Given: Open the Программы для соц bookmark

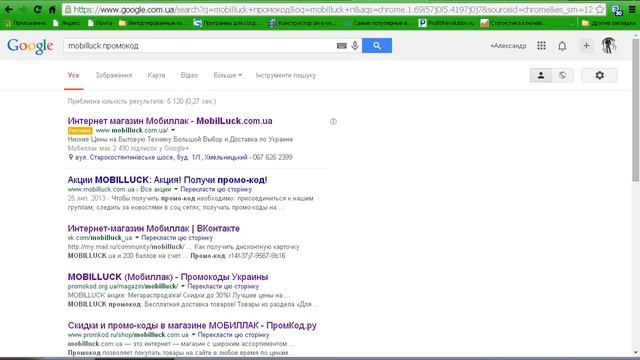Looking at the screenshot, I should (x=226, y=23).
